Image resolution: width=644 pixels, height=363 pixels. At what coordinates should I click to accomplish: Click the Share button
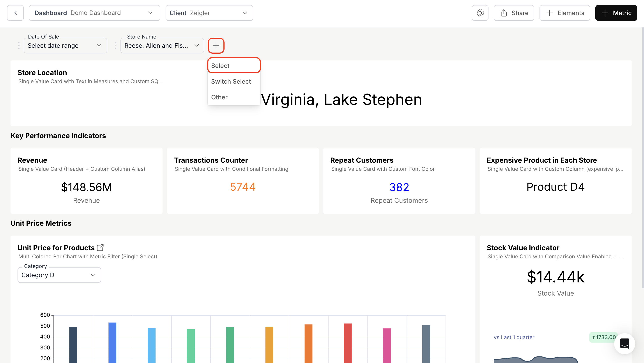pyautogui.click(x=514, y=13)
